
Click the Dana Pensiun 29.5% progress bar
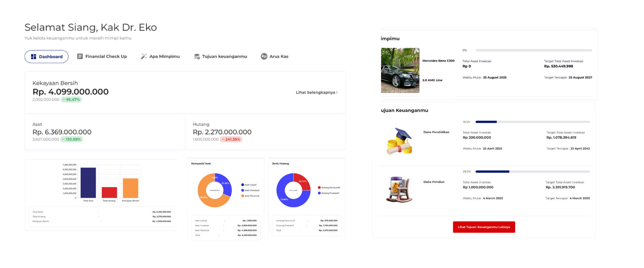[x=532, y=172]
